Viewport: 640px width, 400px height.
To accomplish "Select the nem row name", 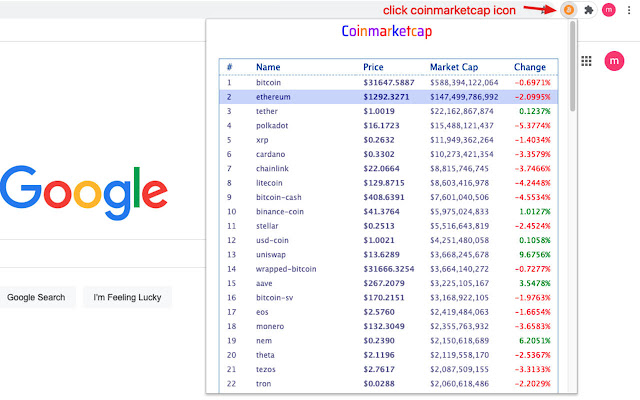I will point(264,340).
